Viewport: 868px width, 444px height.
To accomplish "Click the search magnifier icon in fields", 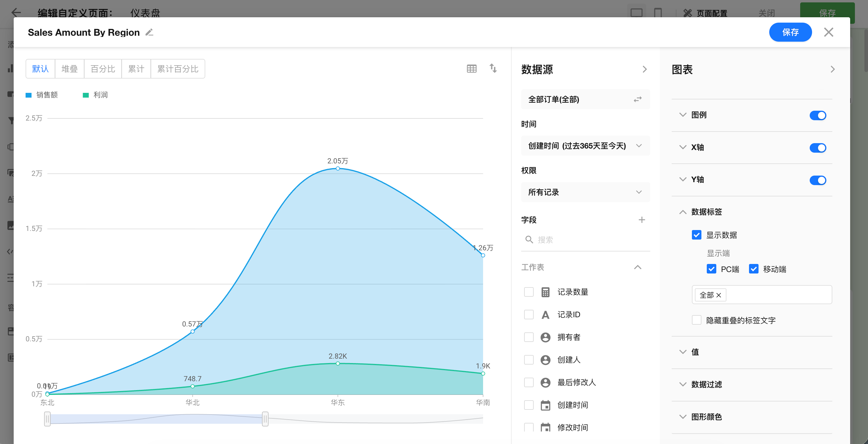I will point(529,240).
